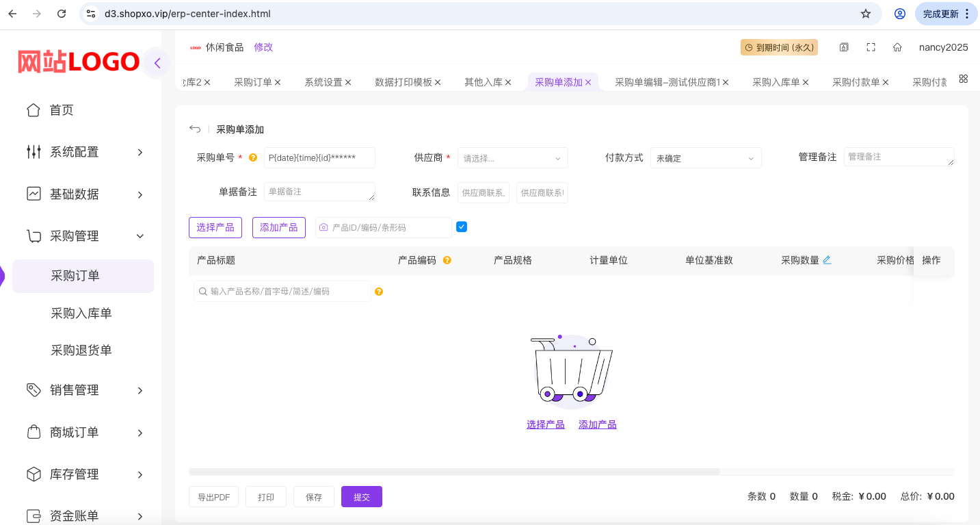
Task: Click the 修改 link beside 休闲食品
Action: 263,47
